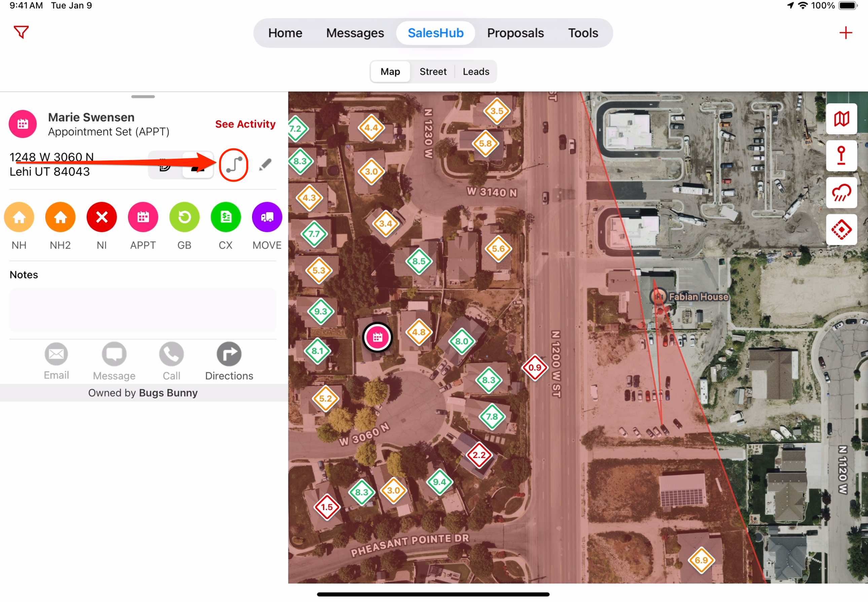Toggle the storm weather overlay
The width and height of the screenshot is (868, 602).
[841, 192]
